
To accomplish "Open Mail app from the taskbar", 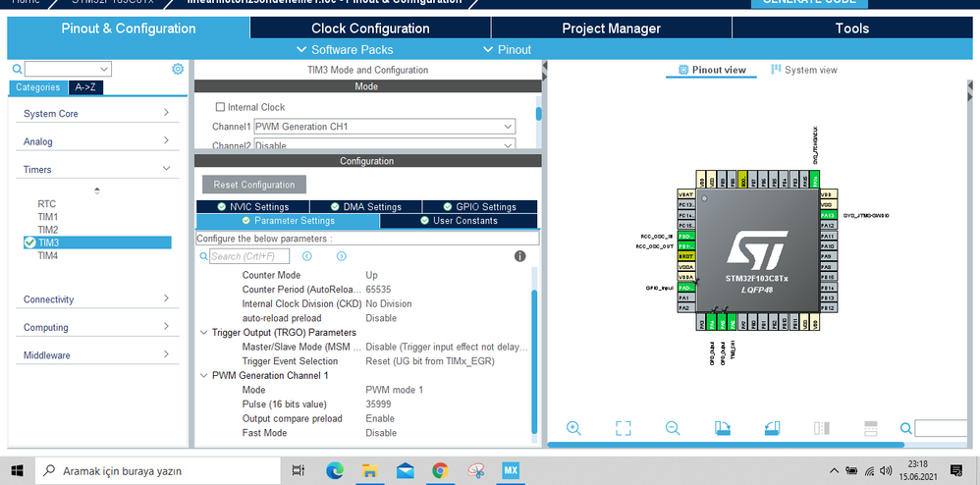I will coord(405,470).
